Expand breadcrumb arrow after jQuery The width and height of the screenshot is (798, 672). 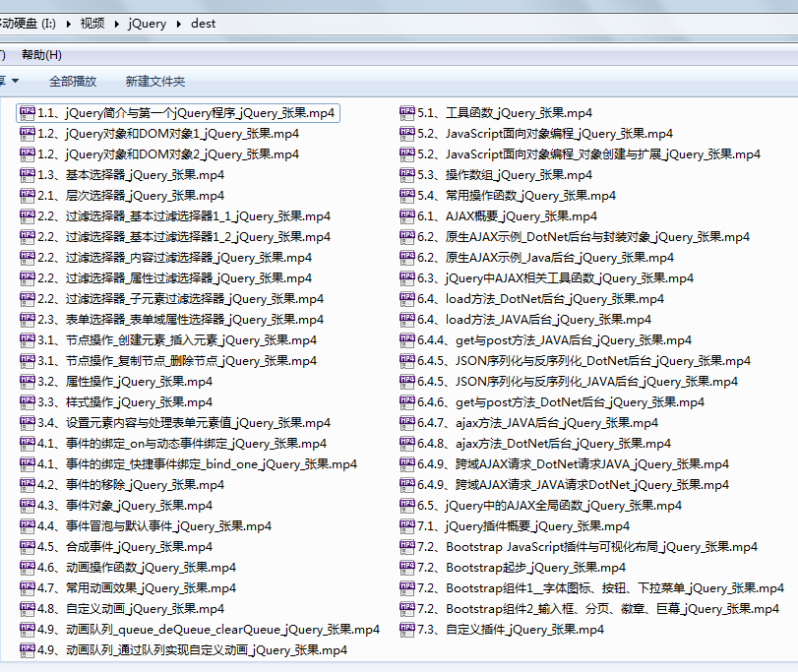pos(179,24)
